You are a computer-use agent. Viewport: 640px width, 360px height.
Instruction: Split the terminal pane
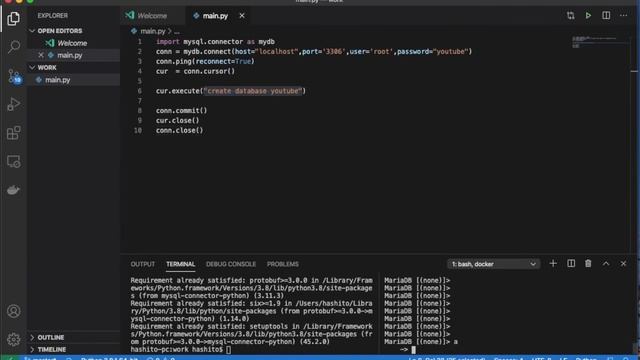(x=571, y=264)
